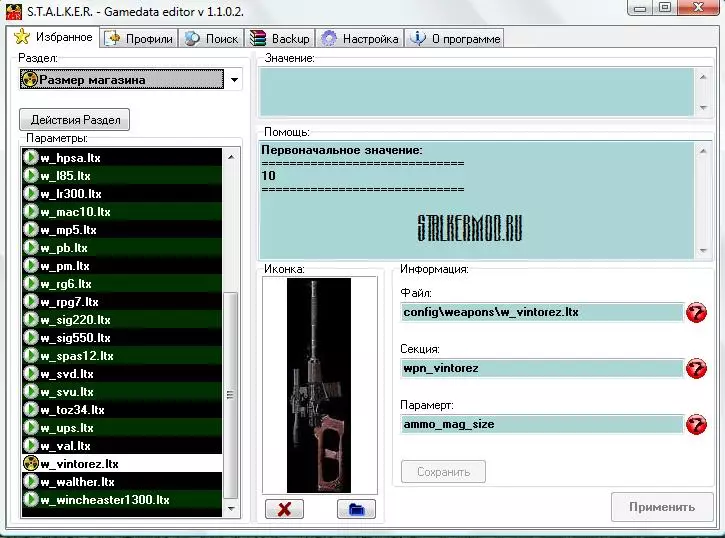
Task: Click the О программе info icon
Action: pos(418,38)
